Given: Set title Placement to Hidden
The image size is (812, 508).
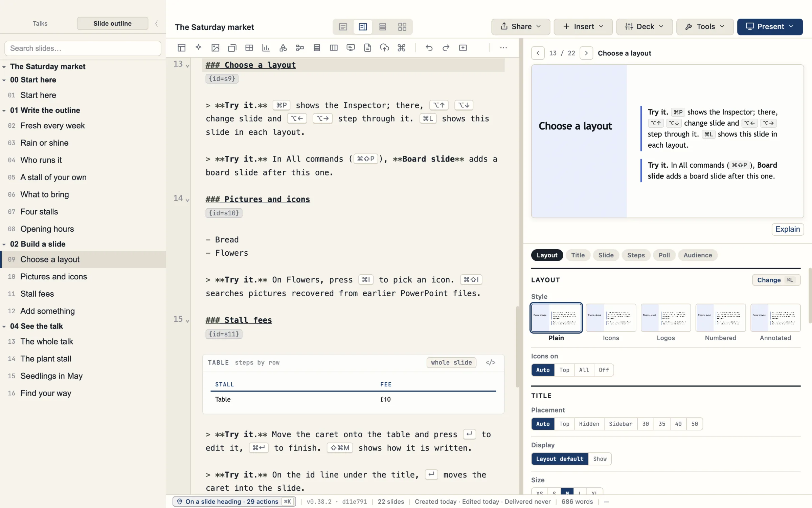Looking at the screenshot, I should [589, 424].
